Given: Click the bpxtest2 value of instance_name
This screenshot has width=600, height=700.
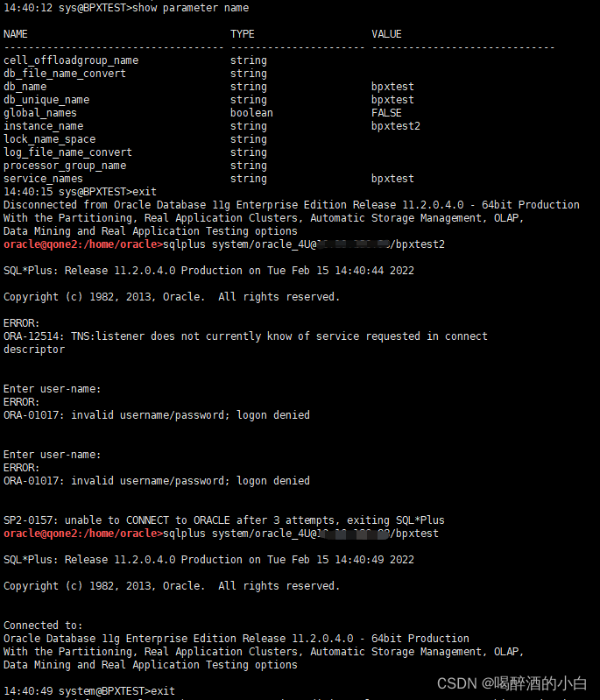Looking at the screenshot, I should coord(396,126).
